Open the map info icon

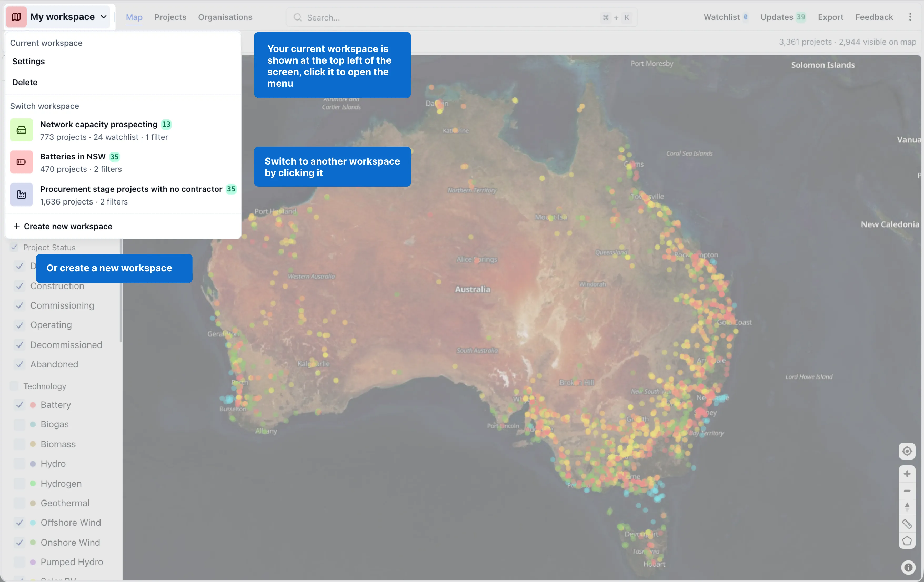coord(908,568)
